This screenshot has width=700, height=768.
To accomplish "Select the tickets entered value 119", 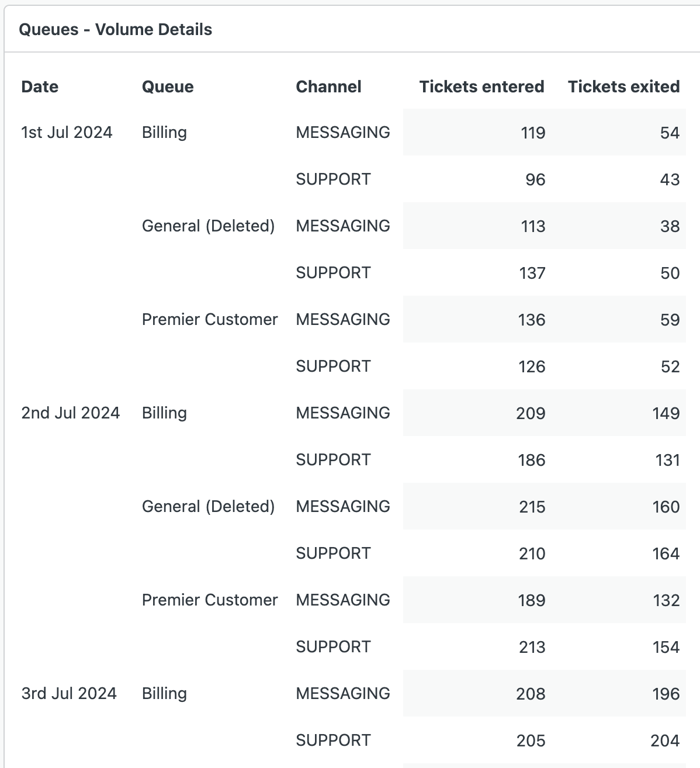I will point(533,133).
